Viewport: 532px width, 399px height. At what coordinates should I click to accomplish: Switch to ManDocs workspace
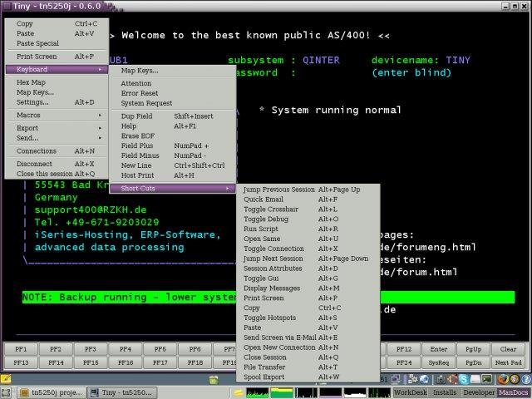(x=513, y=392)
